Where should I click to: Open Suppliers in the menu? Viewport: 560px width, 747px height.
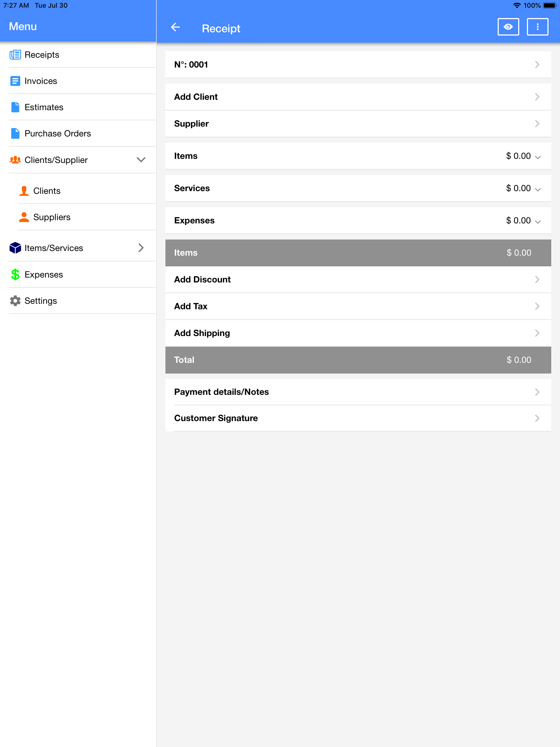tap(52, 217)
